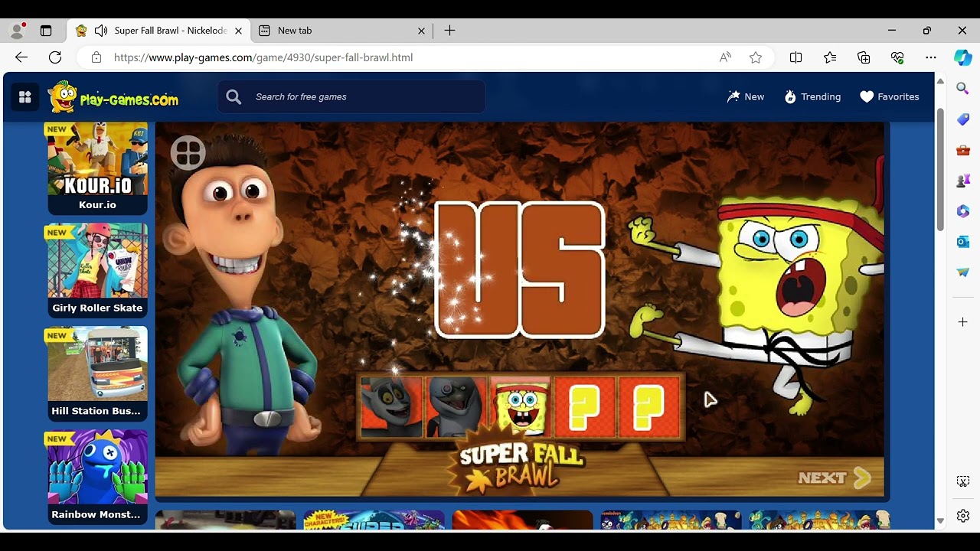This screenshot has height=551, width=980.
Task: Open sidebar Games chess piece icon
Action: 963,181
